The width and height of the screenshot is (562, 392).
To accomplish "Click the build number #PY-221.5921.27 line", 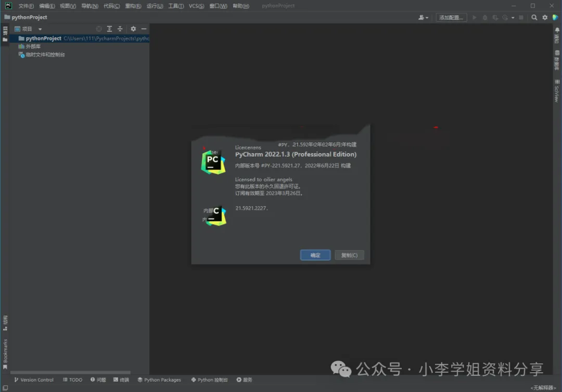I will (x=293, y=166).
